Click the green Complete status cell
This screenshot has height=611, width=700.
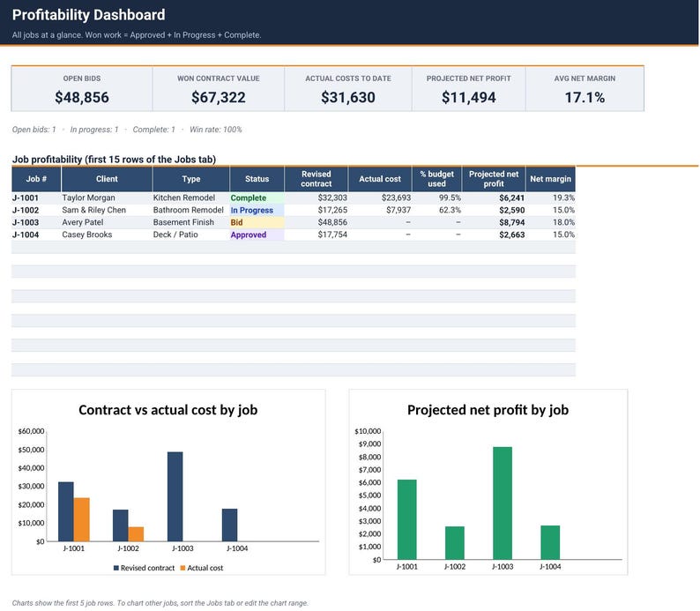(257, 197)
